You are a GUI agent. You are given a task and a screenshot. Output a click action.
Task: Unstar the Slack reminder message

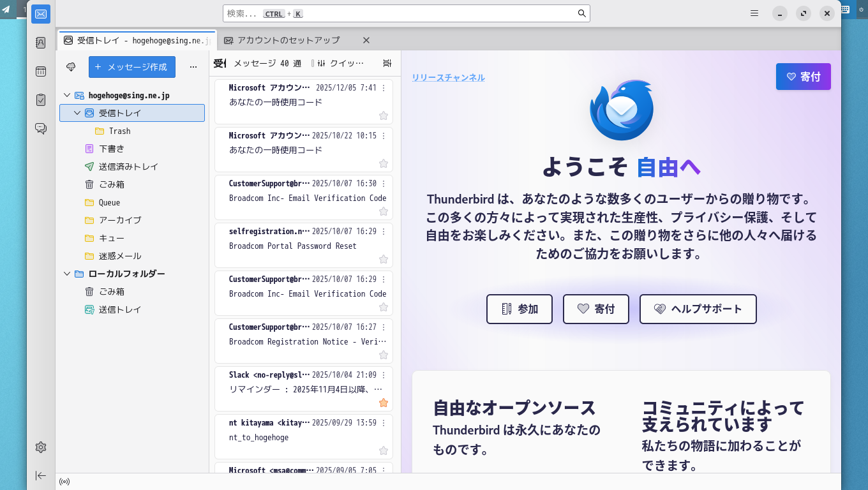coord(384,403)
